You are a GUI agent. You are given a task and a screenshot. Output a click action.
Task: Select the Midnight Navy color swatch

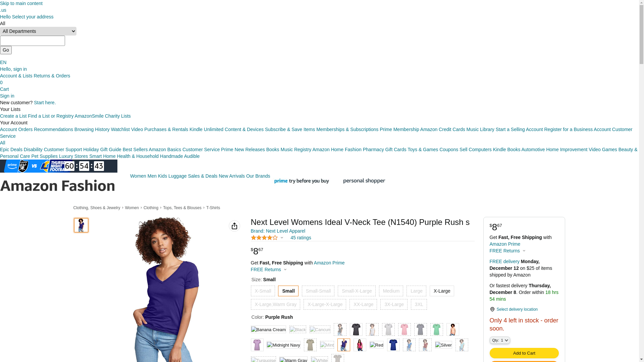pos(283,345)
